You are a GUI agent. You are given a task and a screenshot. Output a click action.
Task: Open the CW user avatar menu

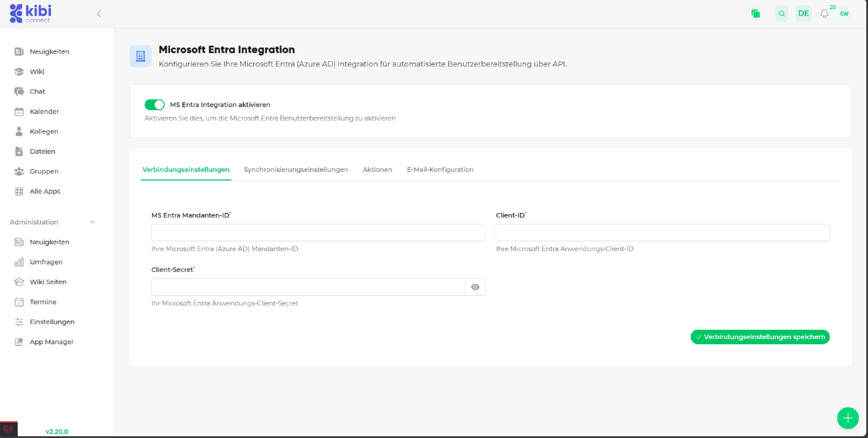844,14
